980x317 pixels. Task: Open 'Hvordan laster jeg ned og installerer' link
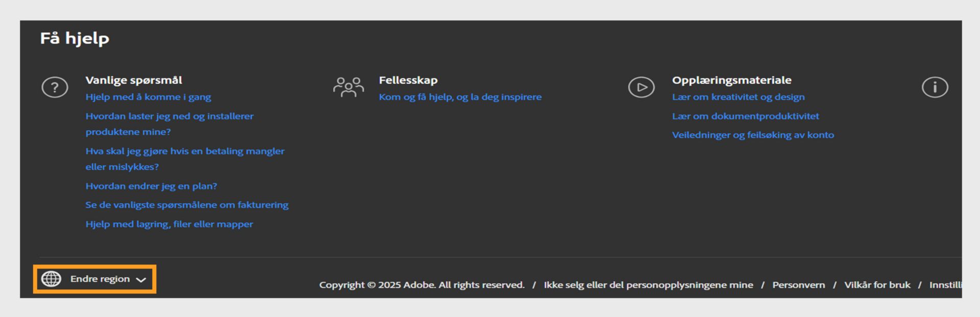(x=169, y=116)
